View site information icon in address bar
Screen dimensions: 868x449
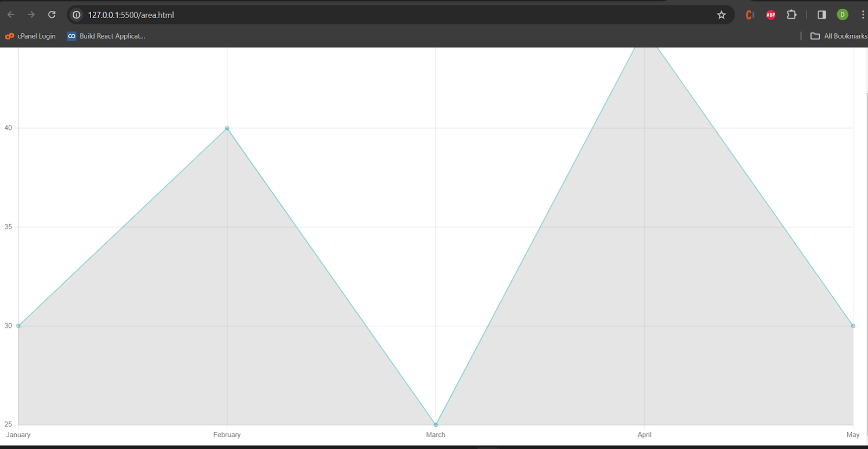click(76, 15)
